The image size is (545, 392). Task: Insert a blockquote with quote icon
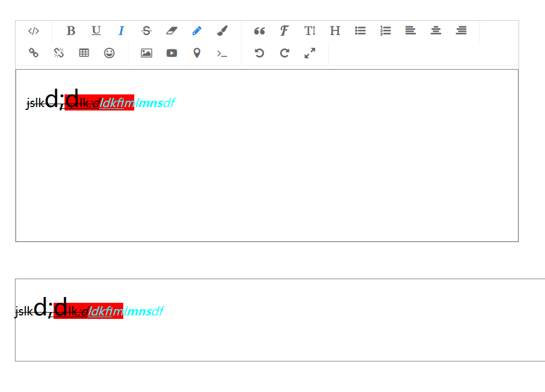259,31
